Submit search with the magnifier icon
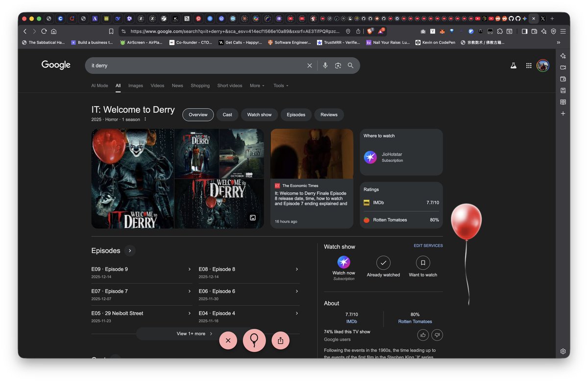This screenshot has height=382, width=588. pos(350,66)
